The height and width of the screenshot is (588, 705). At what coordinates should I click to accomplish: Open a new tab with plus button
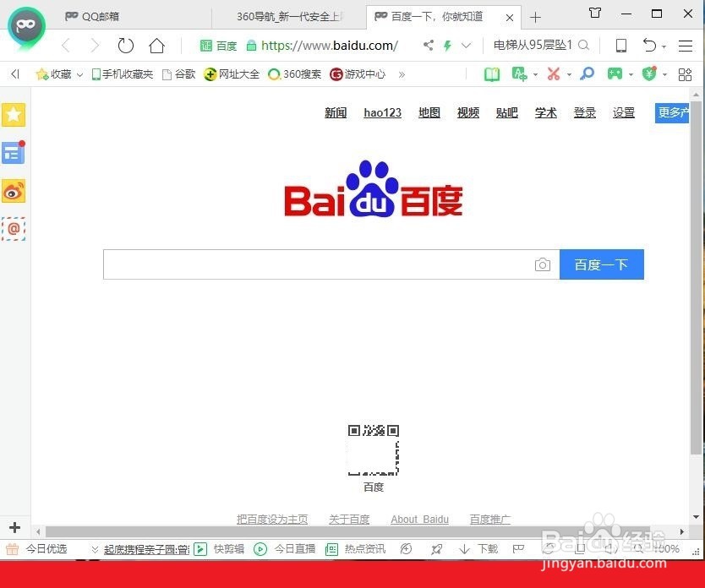coord(535,18)
